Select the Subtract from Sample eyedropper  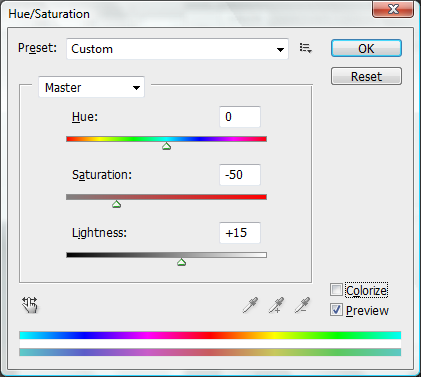coord(302,305)
